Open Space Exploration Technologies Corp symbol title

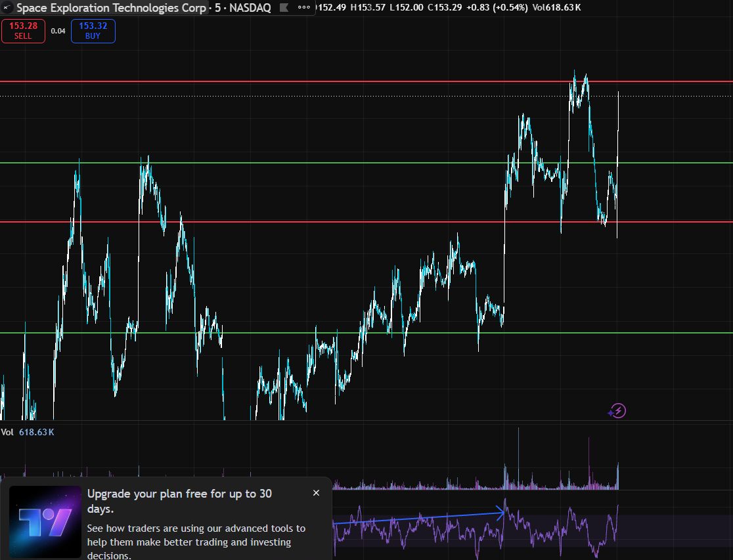111,7
